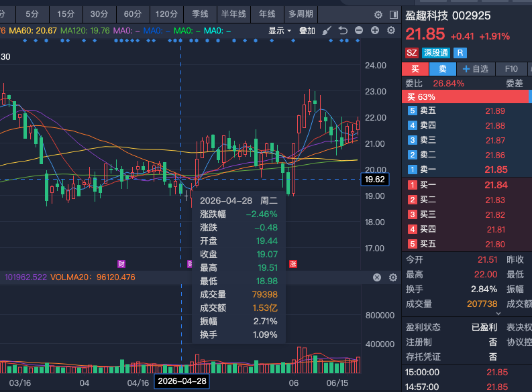Switch to the 年线 tab
The width and height of the screenshot is (532, 392).
tap(267, 14)
